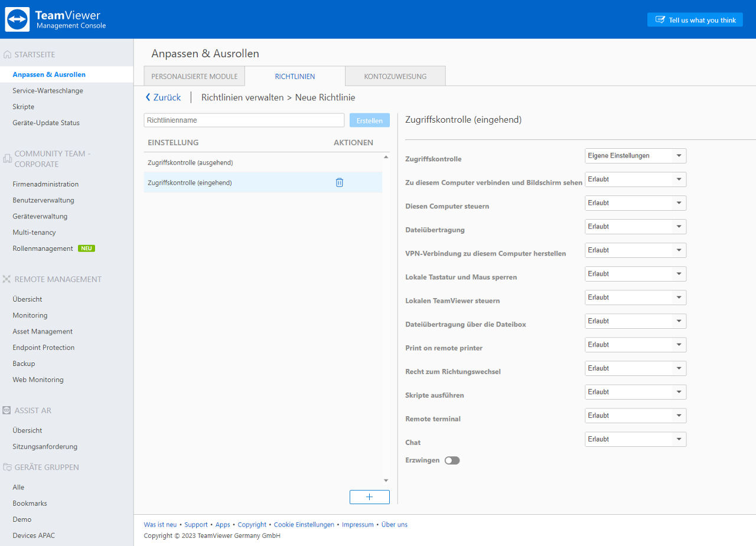Open Skripte in sidebar
This screenshot has height=546, width=756.
click(24, 107)
